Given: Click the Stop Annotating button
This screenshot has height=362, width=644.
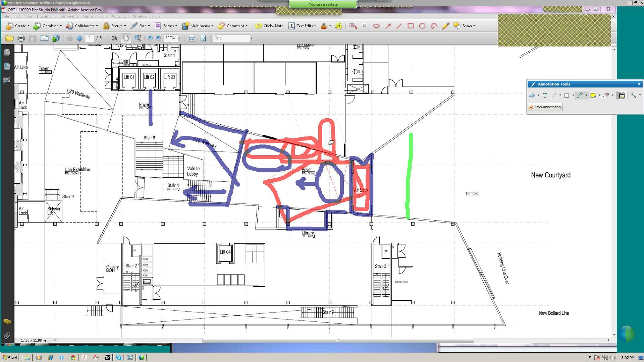Looking at the screenshot, I should (x=545, y=107).
